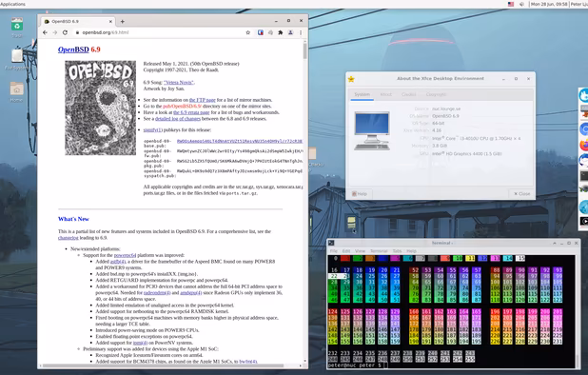Image resolution: width=588 pixels, height=375 pixels.
Task: Click the grey extension icon beside the puzzle piece
Action: (x=270, y=32)
